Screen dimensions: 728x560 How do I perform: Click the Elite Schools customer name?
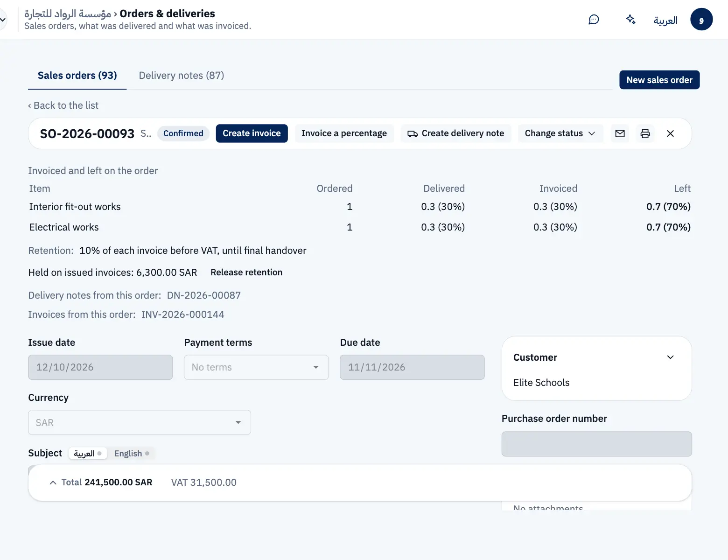coord(541,383)
